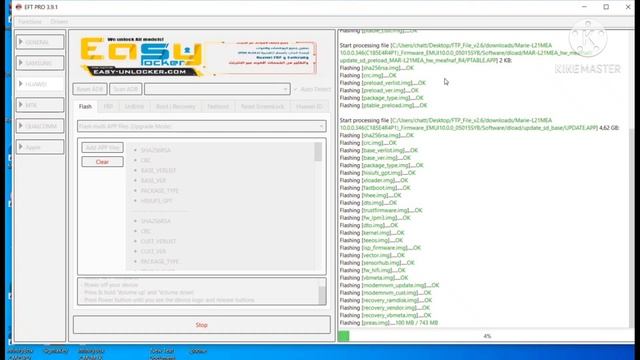Expand the QUALCOMM sidebar section
The height and width of the screenshot is (360, 640).
pyautogui.click(x=40, y=126)
